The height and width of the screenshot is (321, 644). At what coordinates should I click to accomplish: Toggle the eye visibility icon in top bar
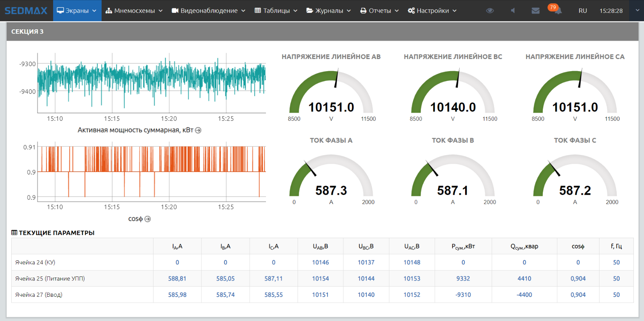pyautogui.click(x=490, y=11)
